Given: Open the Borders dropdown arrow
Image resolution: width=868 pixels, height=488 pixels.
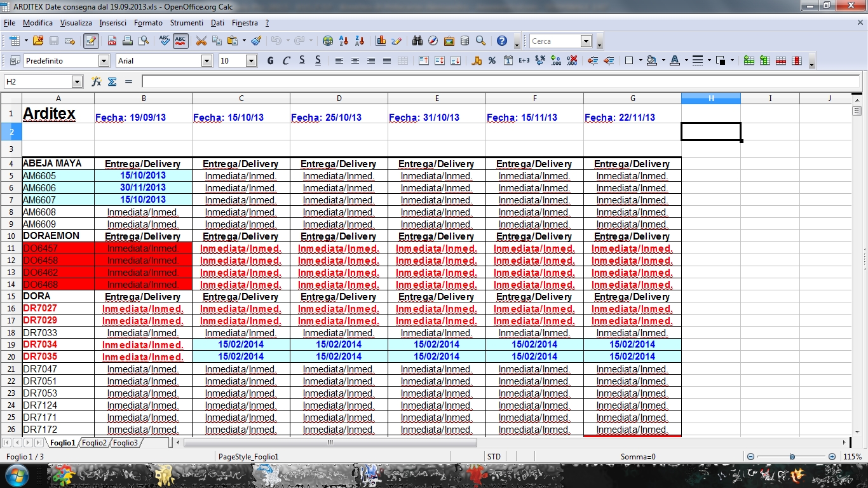Looking at the screenshot, I should pyautogui.click(x=641, y=61).
